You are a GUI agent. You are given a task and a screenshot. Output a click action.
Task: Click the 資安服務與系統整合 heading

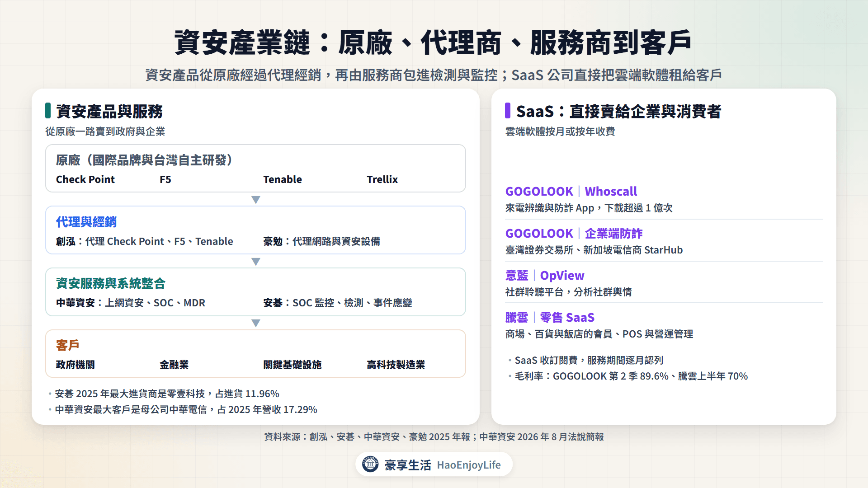pyautogui.click(x=111, y=283)
